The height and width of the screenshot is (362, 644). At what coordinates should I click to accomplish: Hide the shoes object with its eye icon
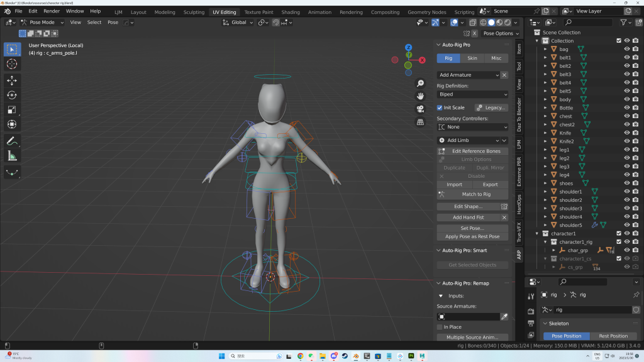click(627, 183)
